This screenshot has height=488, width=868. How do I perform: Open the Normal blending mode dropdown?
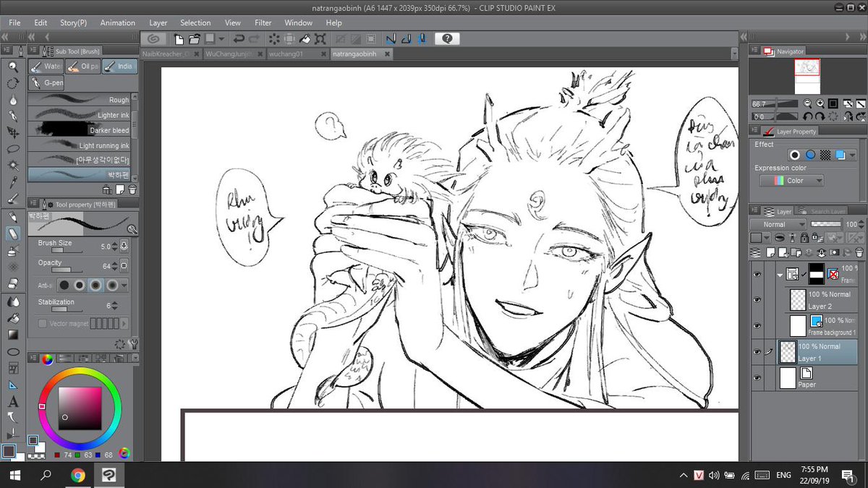click(x=780, y=224)
